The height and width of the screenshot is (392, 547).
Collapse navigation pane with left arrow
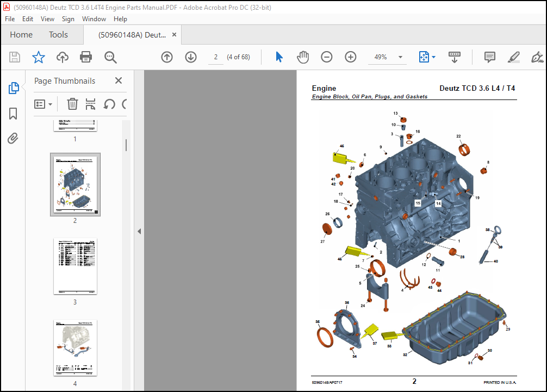[139, 231]
